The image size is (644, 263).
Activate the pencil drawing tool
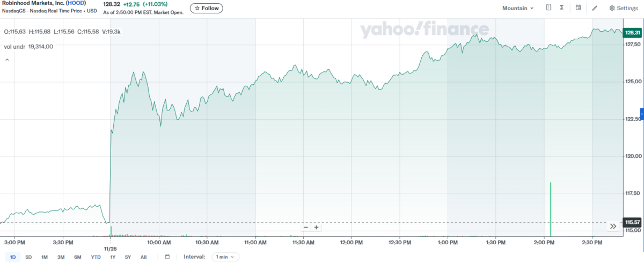point(595,8)
